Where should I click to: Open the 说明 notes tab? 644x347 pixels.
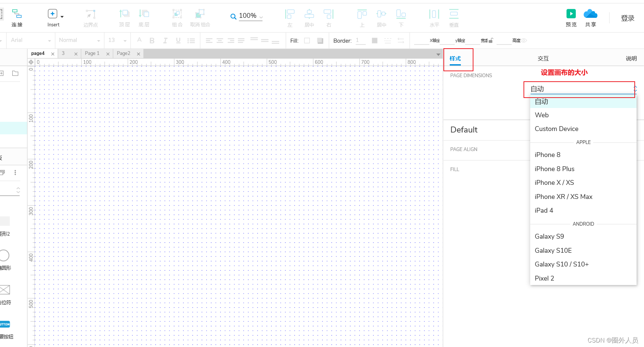(x=631, y=59)
